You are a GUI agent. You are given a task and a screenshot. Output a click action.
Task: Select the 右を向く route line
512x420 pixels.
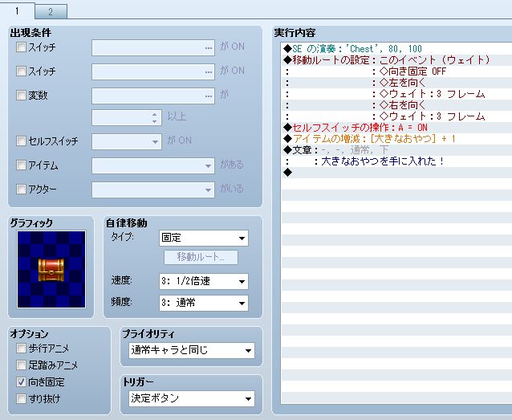pos(396,105)
